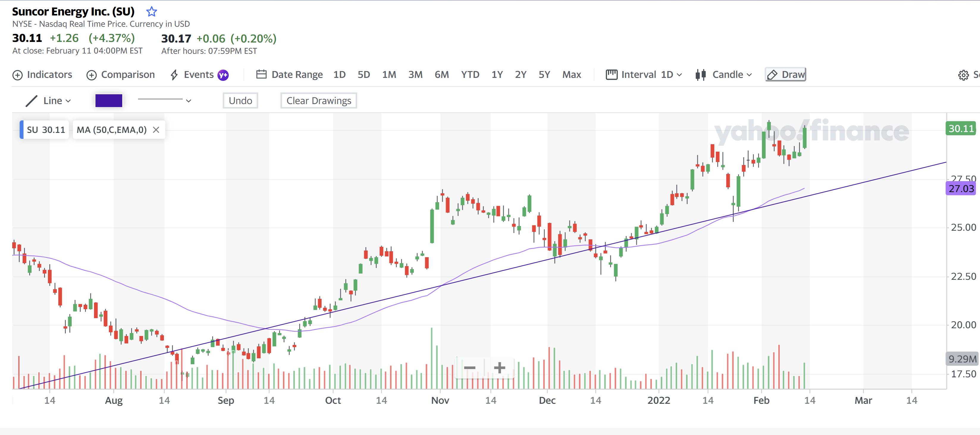The width and height of the screenshot is (980, 435).
Task: Select the 5Y range
Action: coord(544,75)
